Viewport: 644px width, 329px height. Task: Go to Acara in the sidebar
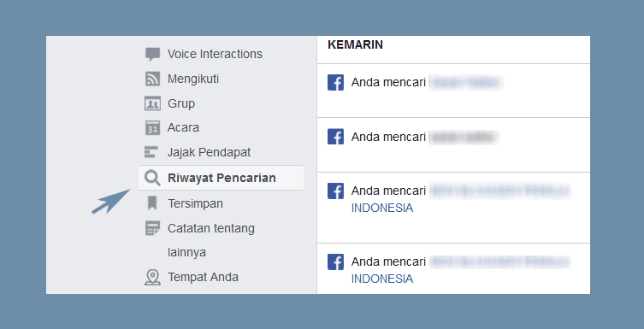point(183,127)
